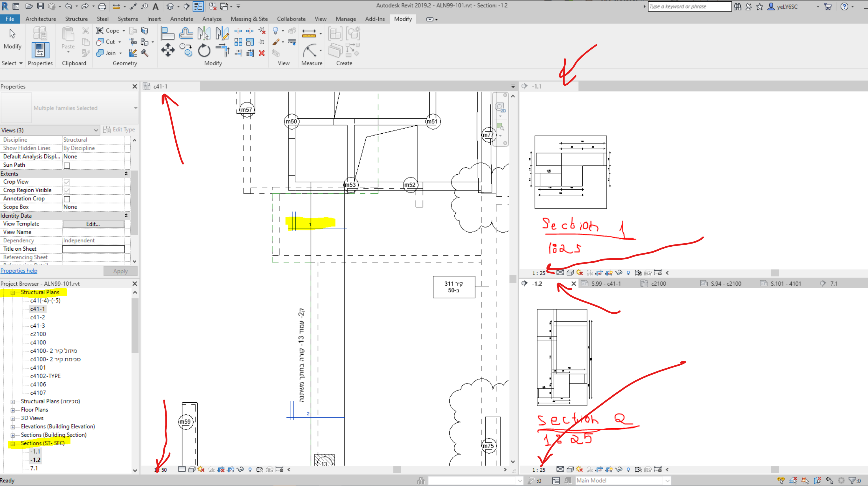Image resolution: width=868 pixels, height=486 pixels.
Task: Click the Apply button in Properties
Action: coord(120,271)
